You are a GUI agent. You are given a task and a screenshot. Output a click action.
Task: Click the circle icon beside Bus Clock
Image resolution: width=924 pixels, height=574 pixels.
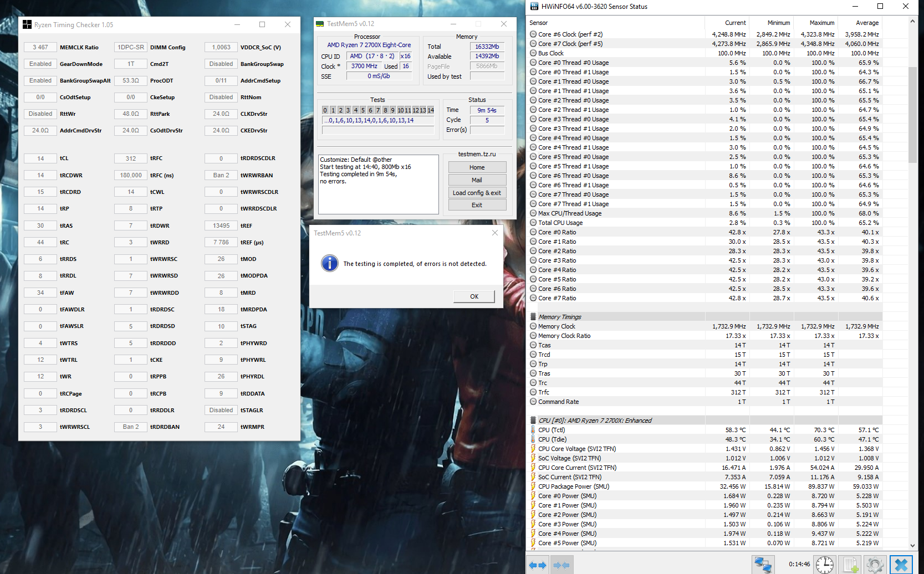coord(533,53)
